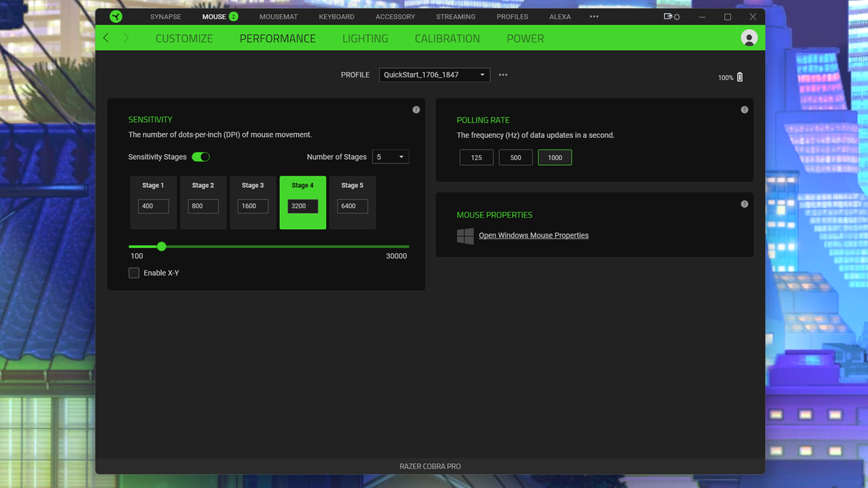Click the Stage 5 DPI field 6400

pyautogui.click(x=352, y=206)
